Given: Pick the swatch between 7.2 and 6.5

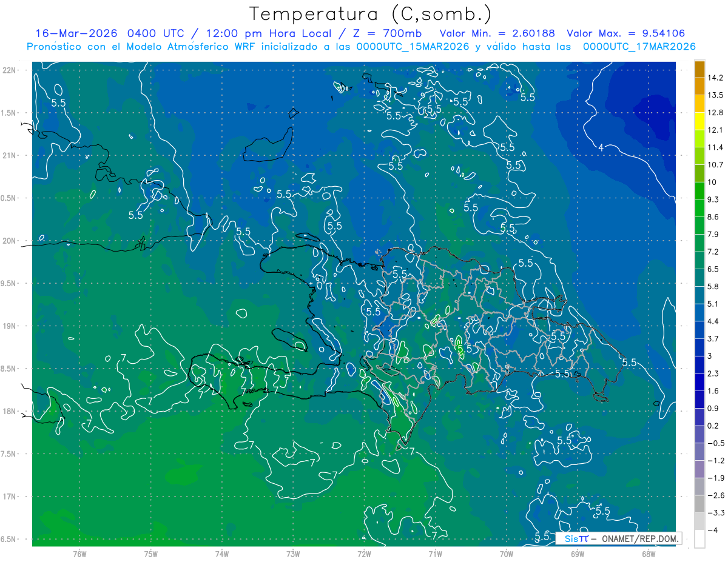Looking at the screenshot, I should pos(699,259).
